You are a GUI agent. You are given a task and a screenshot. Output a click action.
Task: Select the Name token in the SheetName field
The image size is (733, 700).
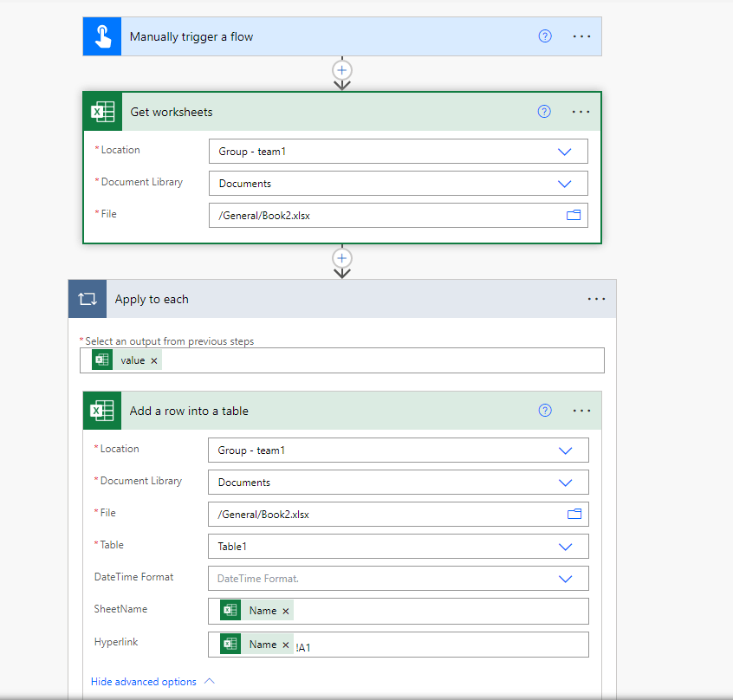pyautogui.click(x=256, y=610)
